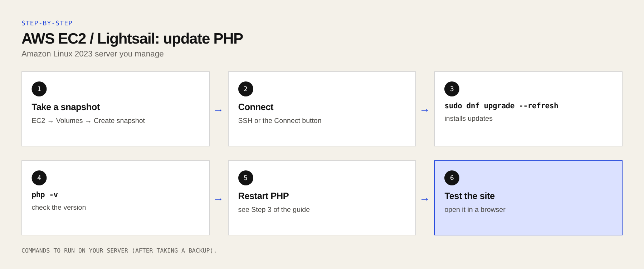Click 'see Step 3 of the guide' text
The height and width of the screenshot is (269, 644).
coord(274,210)
